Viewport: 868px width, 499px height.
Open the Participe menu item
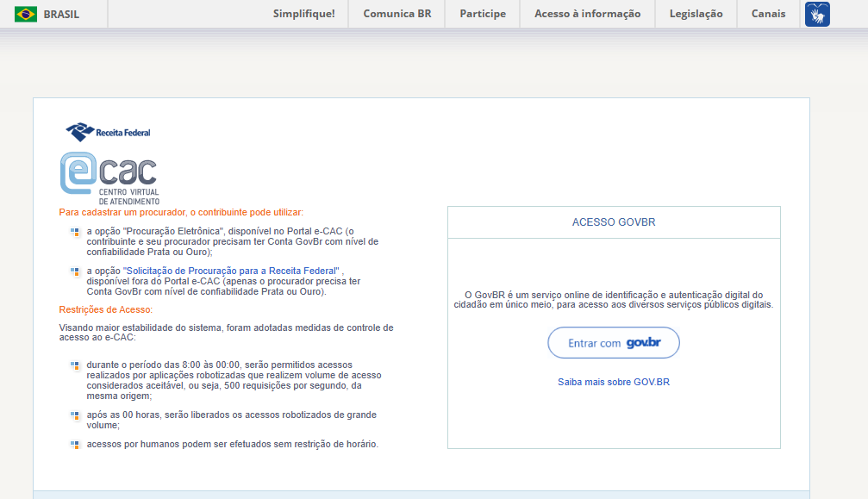pos(483,14)
